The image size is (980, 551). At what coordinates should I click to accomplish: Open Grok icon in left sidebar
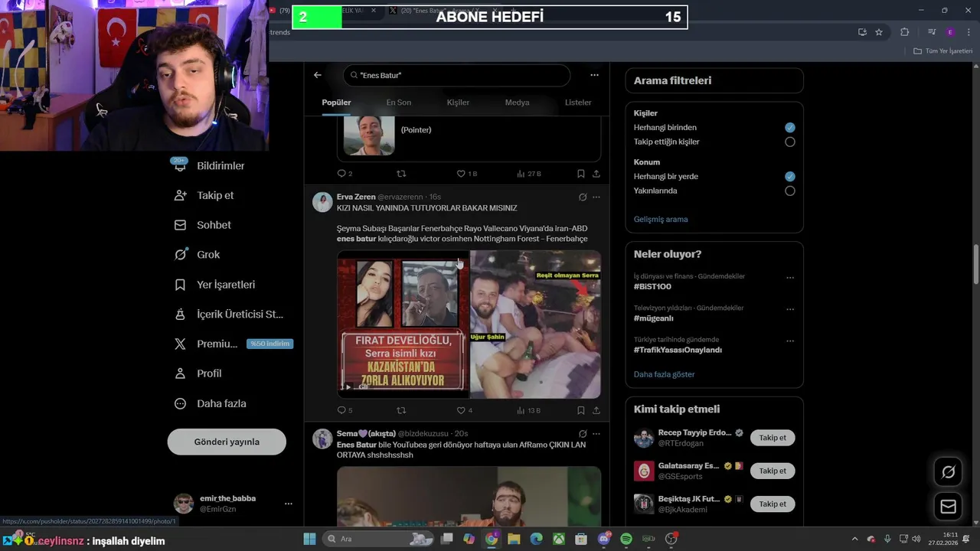click(180, 255)
